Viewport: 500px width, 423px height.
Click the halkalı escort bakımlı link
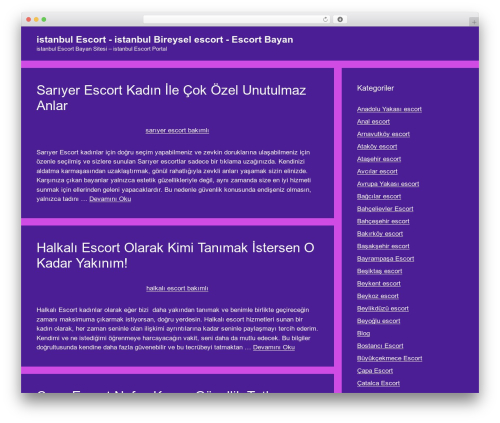pyautogui.click(x=177, y=288)
